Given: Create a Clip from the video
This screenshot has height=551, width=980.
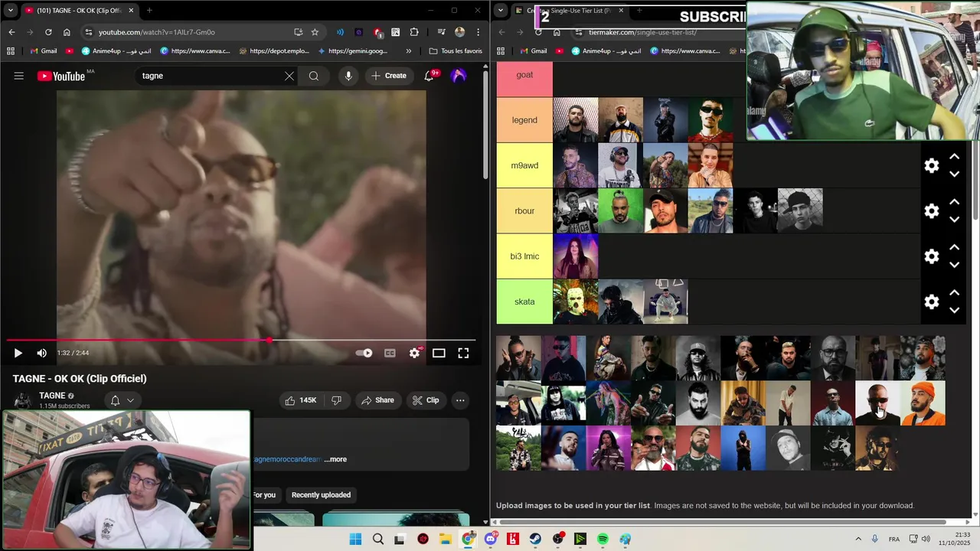Looking at the screenshot, I should (426, 400).
